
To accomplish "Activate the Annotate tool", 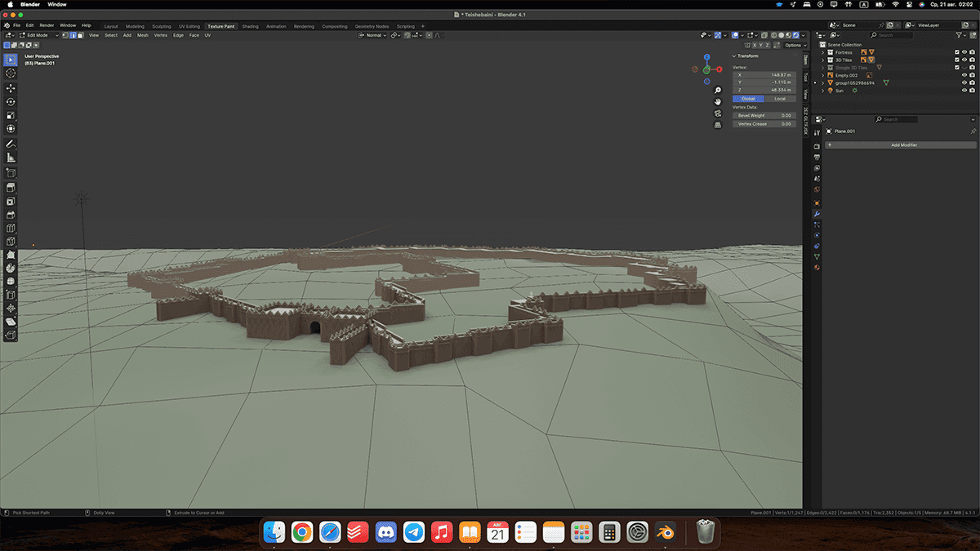I will tap(11, 144).
